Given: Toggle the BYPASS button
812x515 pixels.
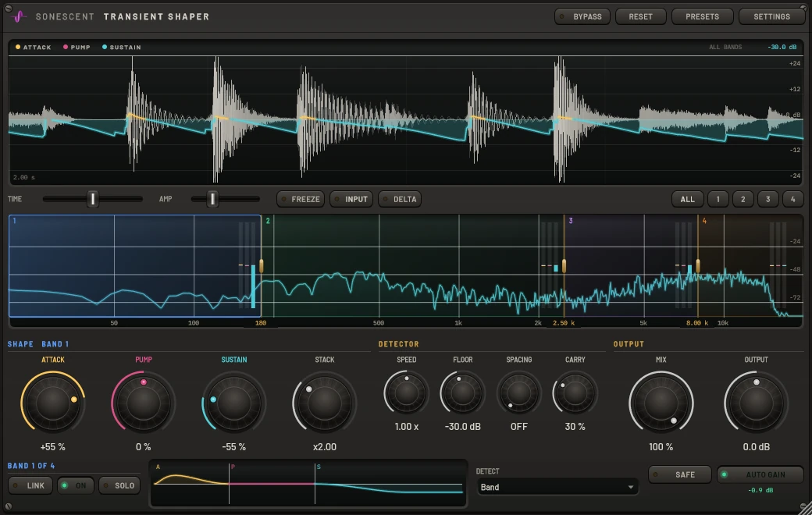Looking at the screenshot, I should point(582,16).
